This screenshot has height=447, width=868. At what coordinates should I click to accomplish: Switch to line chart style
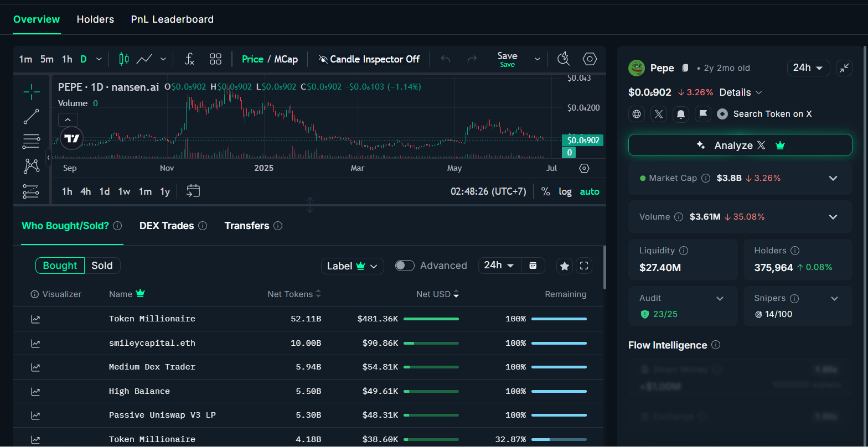(145, 59)
